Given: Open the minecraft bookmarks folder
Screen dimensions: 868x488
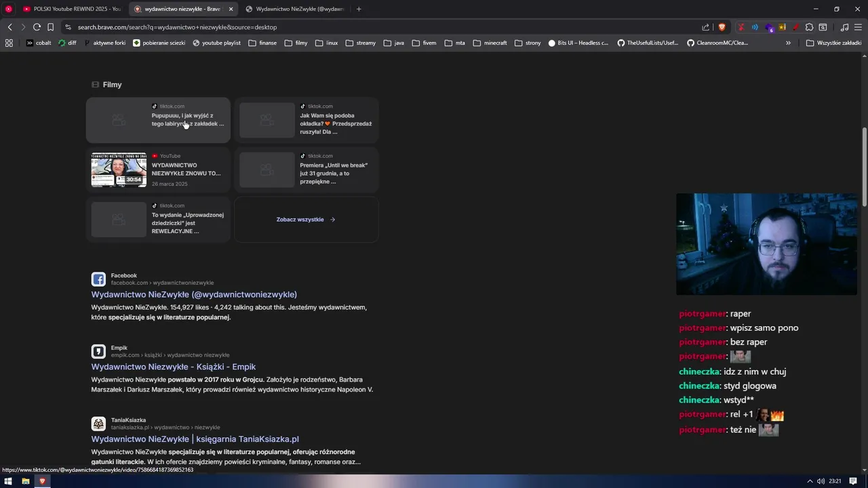Looking at the screenshot, I should [490, 43].
